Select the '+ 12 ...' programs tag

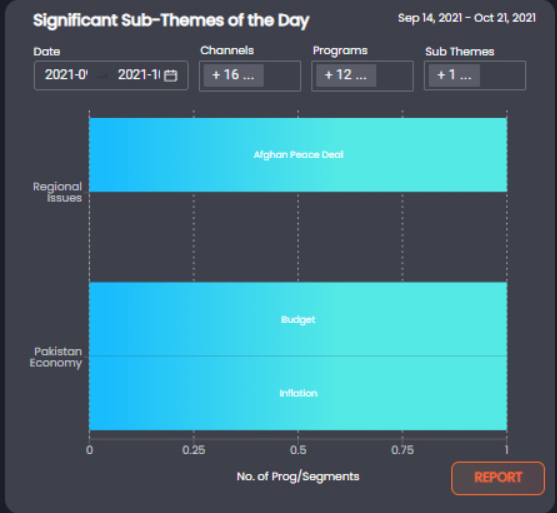(x=346, y=75)
